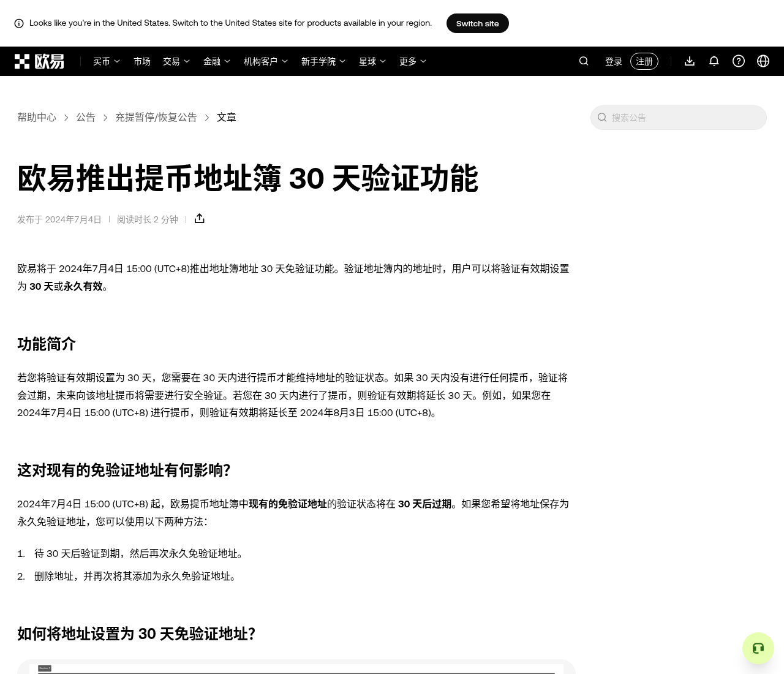This screenshot has height=674, width=784.
Task: Click the 阅读时长 2 分钟 text
Action: pyautogui.click(x=148, y=219)
